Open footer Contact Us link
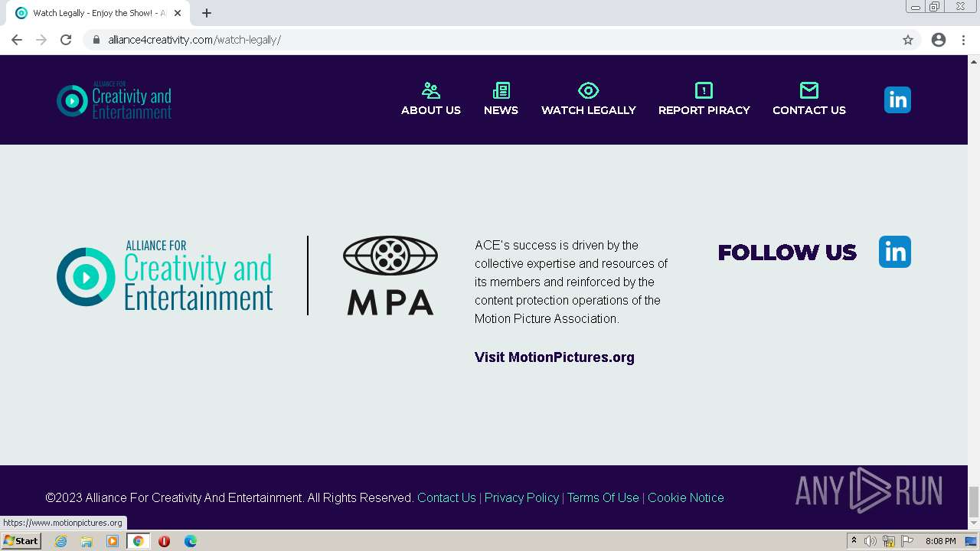 [x=446, y=497]
